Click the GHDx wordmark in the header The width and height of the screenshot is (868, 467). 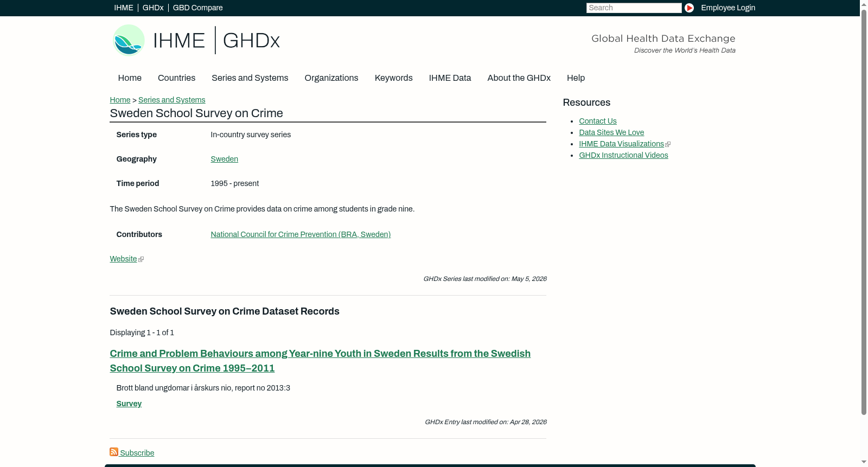click(251, 41)
